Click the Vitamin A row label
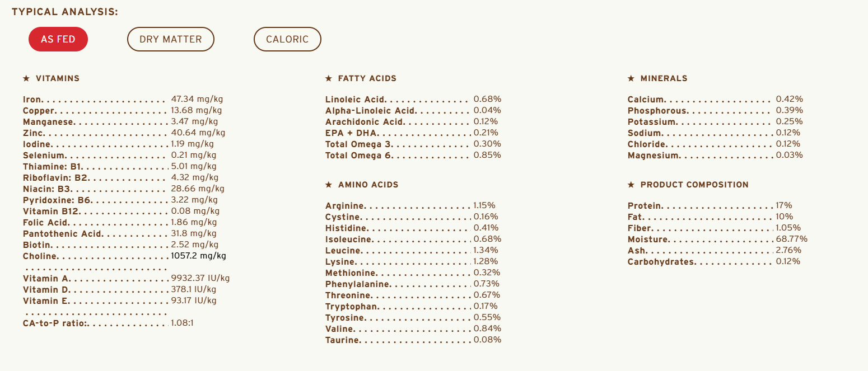Screen dimensions: 868x371 [x=46, y=279]
